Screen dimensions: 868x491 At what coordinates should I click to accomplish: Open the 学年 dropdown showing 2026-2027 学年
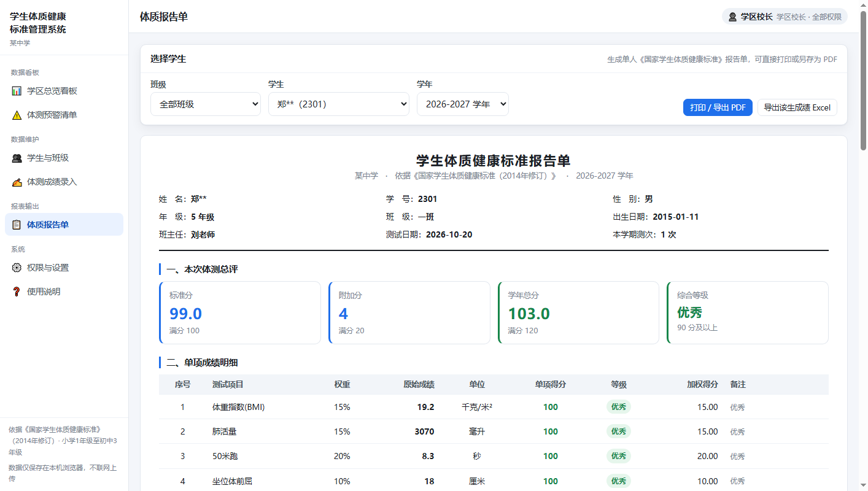(x=463, y=104)
